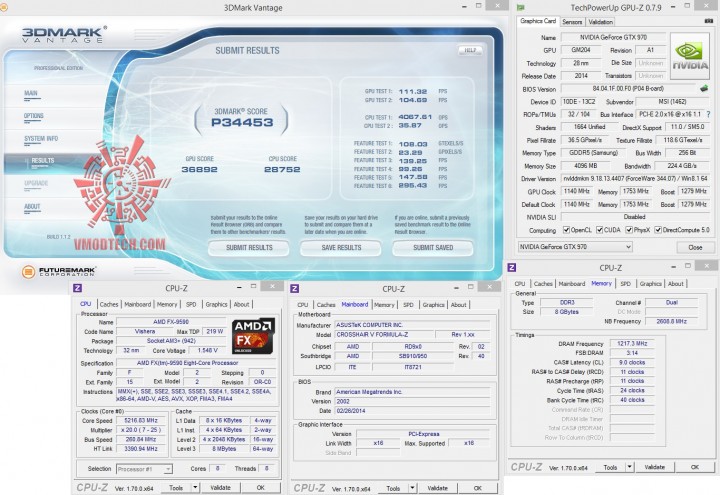Toggle the CUDA checkbox in GPU-Z

pyautogui.click(x=599, y=230)
